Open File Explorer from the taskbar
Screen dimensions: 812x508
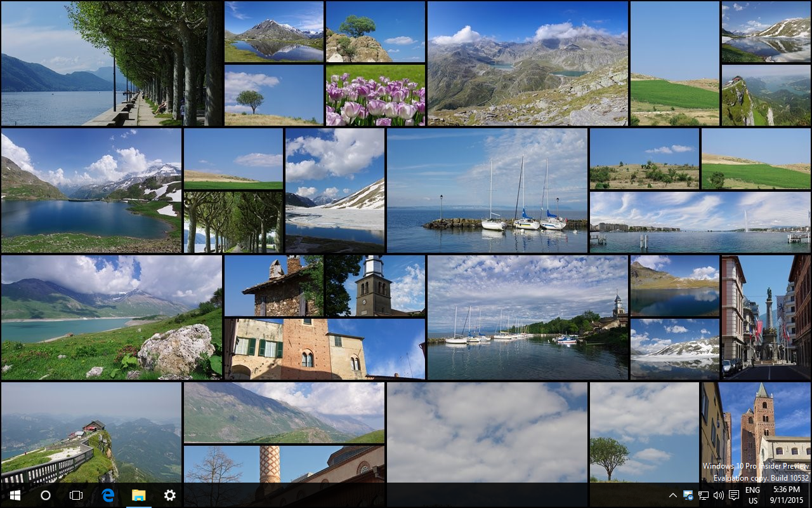point(138,495)
